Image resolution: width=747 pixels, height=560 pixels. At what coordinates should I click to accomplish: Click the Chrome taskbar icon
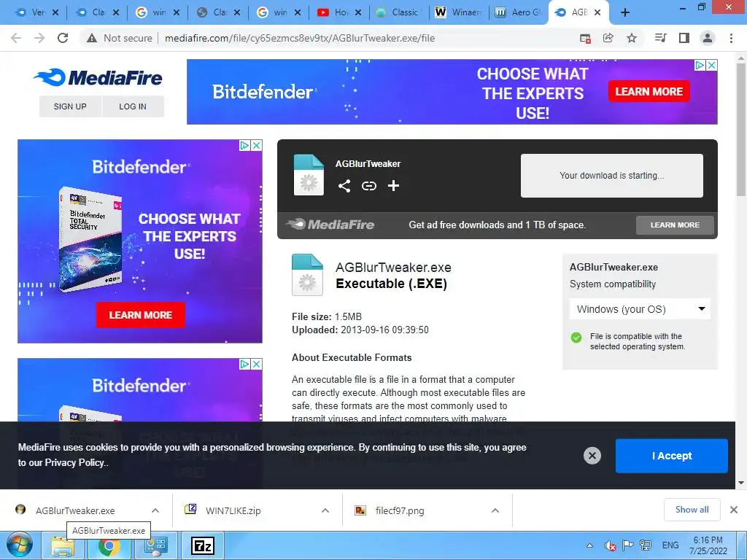coord(109,546)
